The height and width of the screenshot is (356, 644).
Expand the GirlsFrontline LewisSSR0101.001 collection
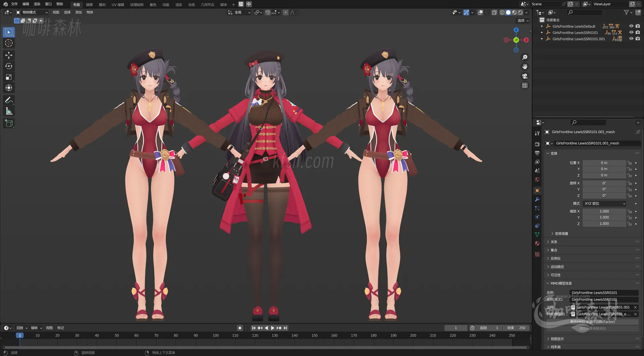click(542, 39)
